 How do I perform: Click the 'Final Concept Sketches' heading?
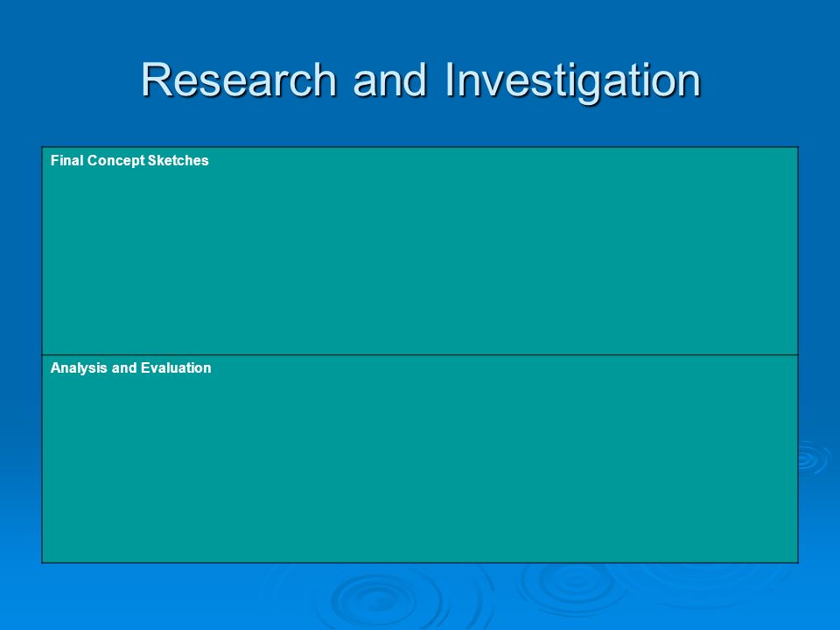pyautogui.click(x=129, y=161)
